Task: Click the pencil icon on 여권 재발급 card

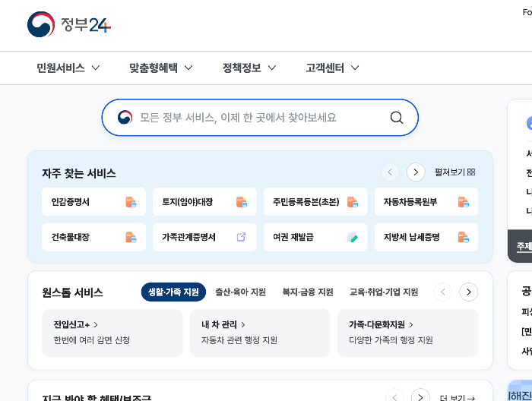Action: tap(353, 237)
